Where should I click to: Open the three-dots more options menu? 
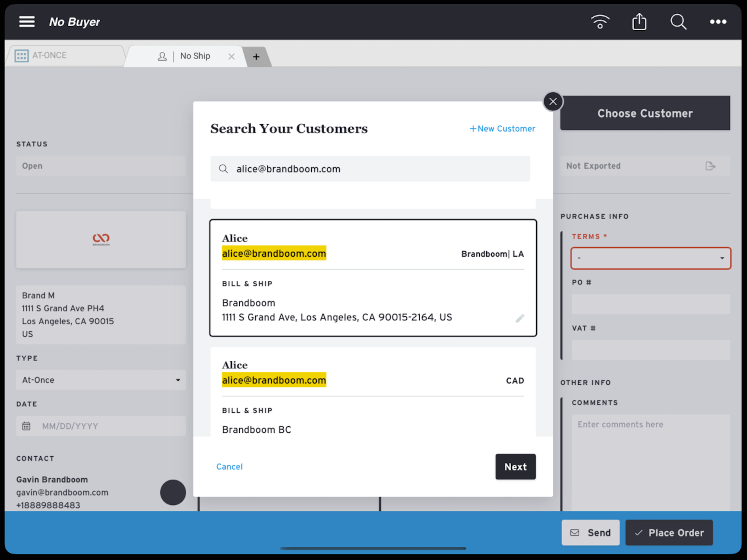coord(718,22)
